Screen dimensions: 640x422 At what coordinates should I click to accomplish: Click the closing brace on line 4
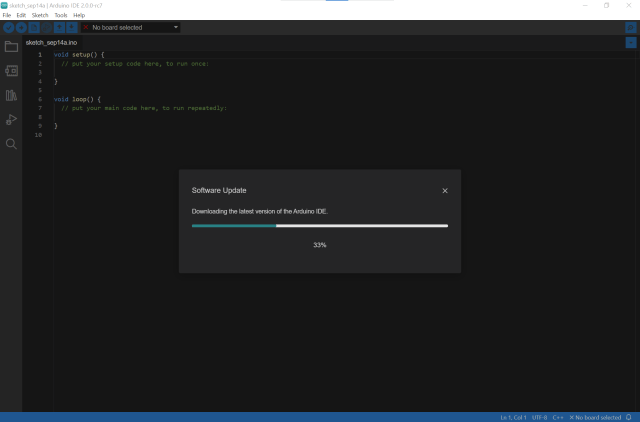click(x=56, y=82)
